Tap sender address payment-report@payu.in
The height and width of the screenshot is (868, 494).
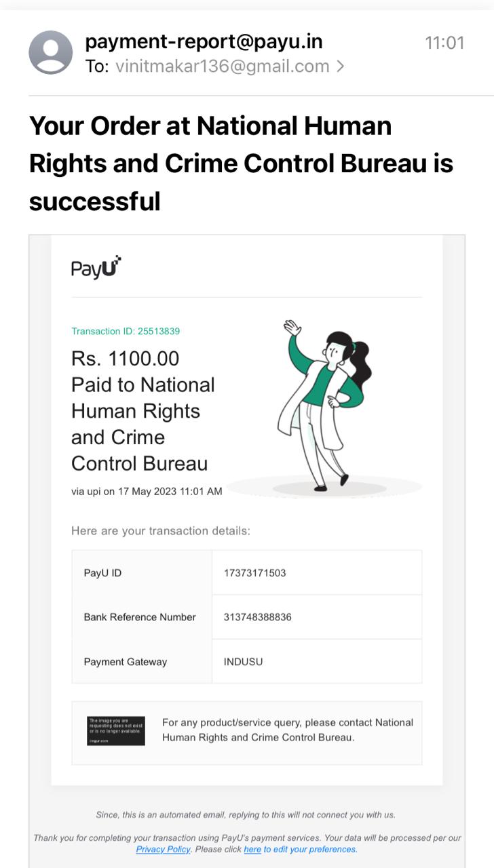click(x=204, y=42)
